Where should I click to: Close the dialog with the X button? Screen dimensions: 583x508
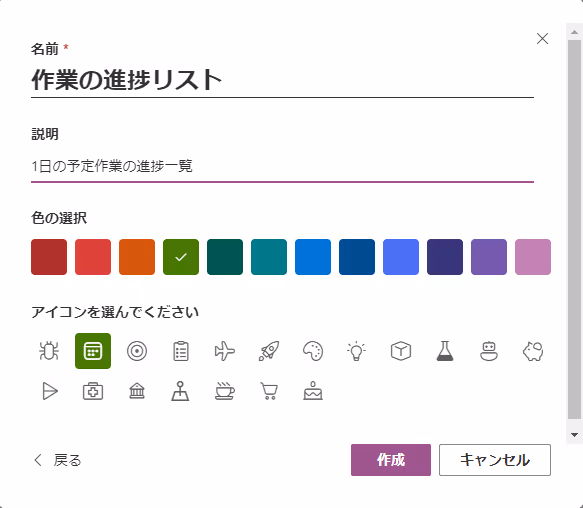coord(542,38)
